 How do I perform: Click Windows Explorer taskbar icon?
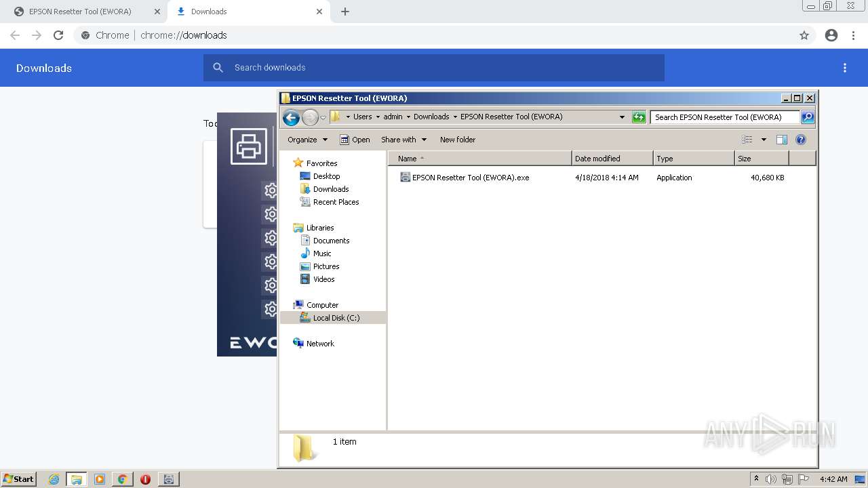pyautogui.click(x=77, y=479)
